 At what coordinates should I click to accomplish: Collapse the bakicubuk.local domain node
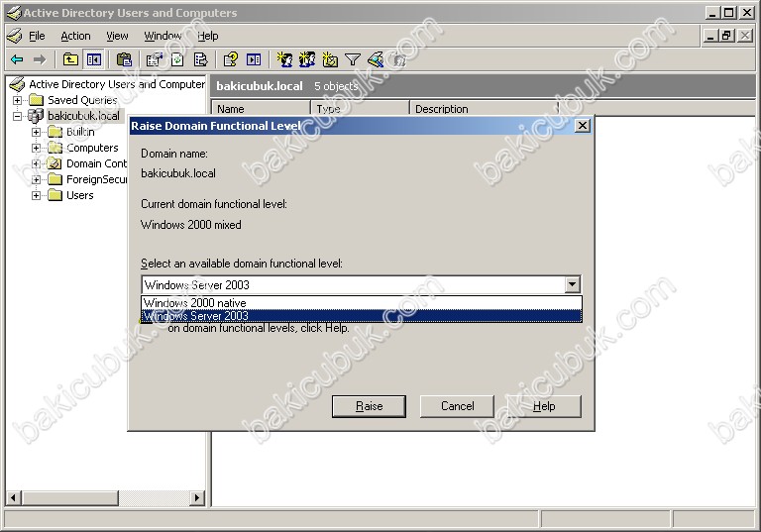pos(18,117)
